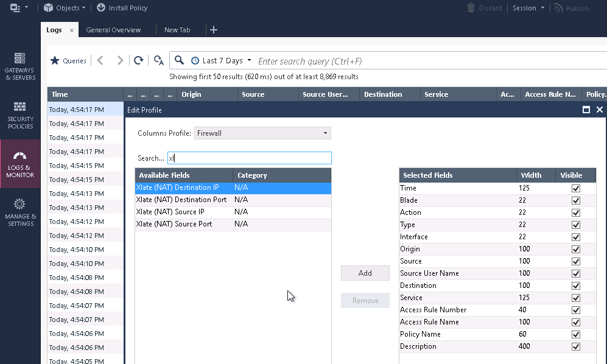The image size is (607, 364).
Task: Go forward to next query
Action: tap(120, 60)
